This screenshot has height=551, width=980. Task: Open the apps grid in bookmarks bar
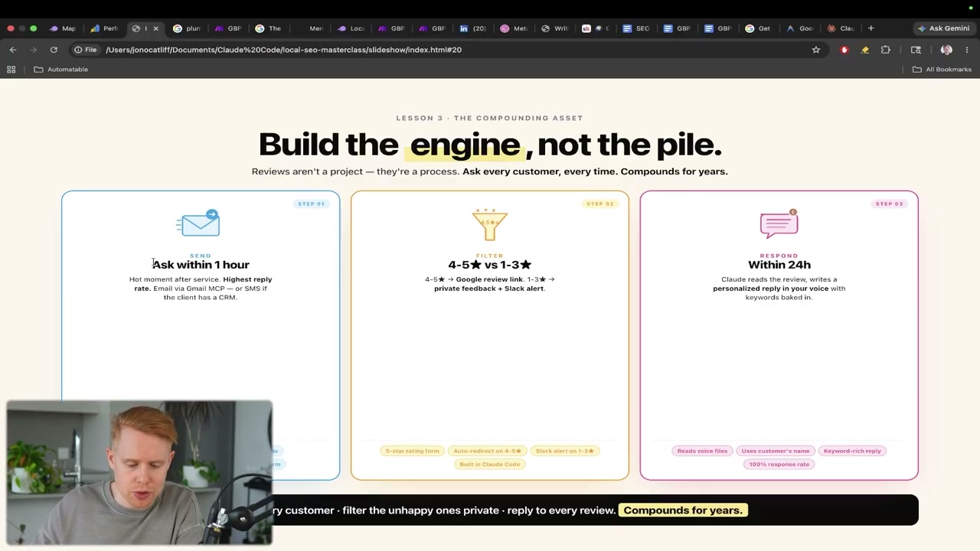pos(11,70)
